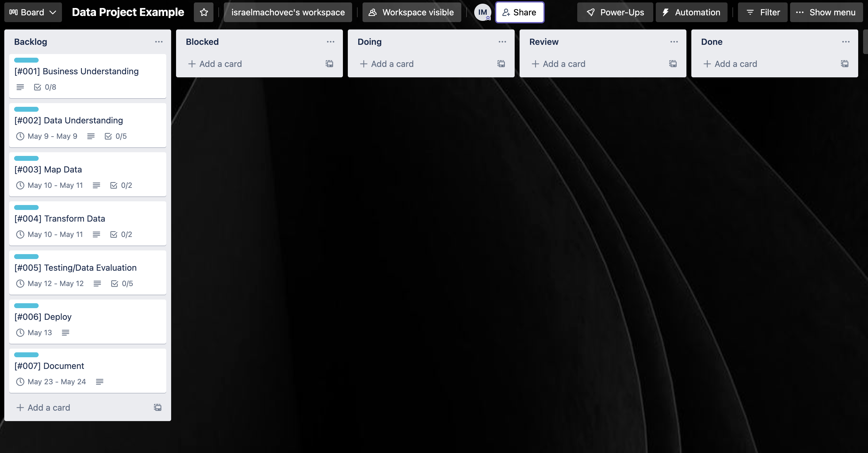Create from template in Backlog list

(158, 408)
